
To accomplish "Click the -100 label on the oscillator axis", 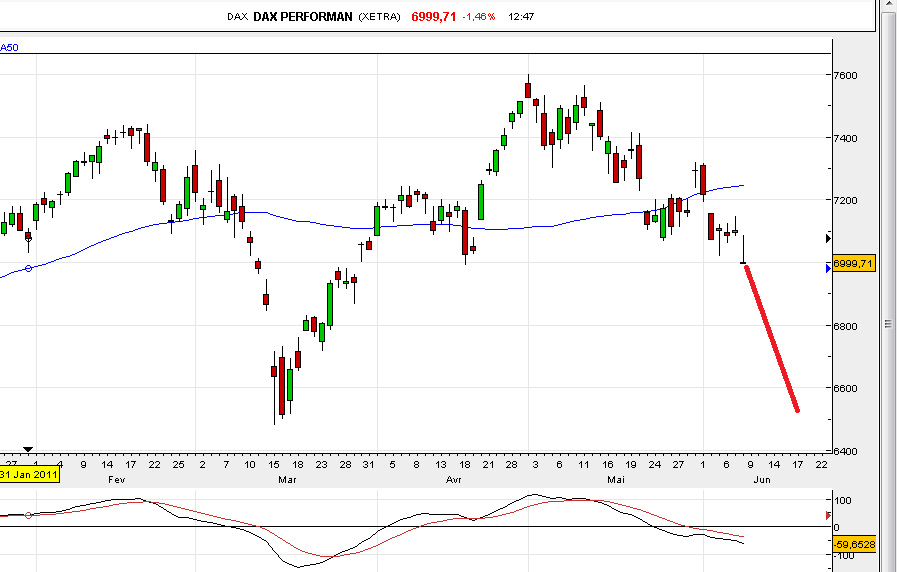I will (x=843, y=555).
